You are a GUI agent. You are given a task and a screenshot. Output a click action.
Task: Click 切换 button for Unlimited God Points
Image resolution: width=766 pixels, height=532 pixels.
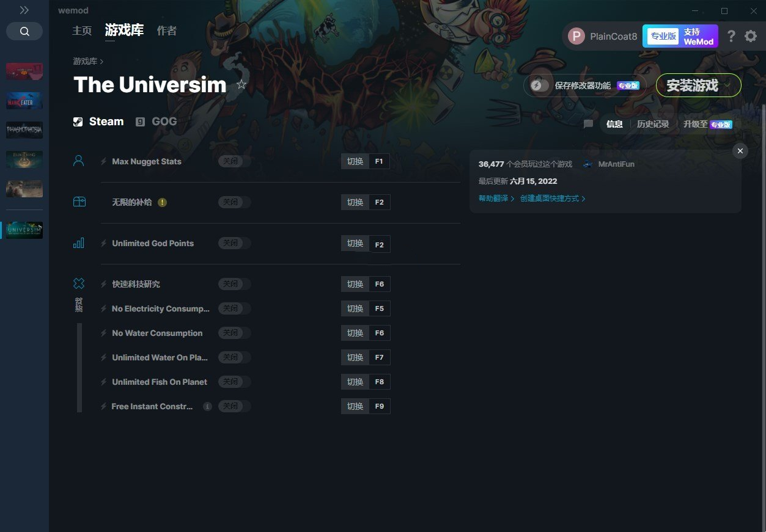click(x=355, y=244)
